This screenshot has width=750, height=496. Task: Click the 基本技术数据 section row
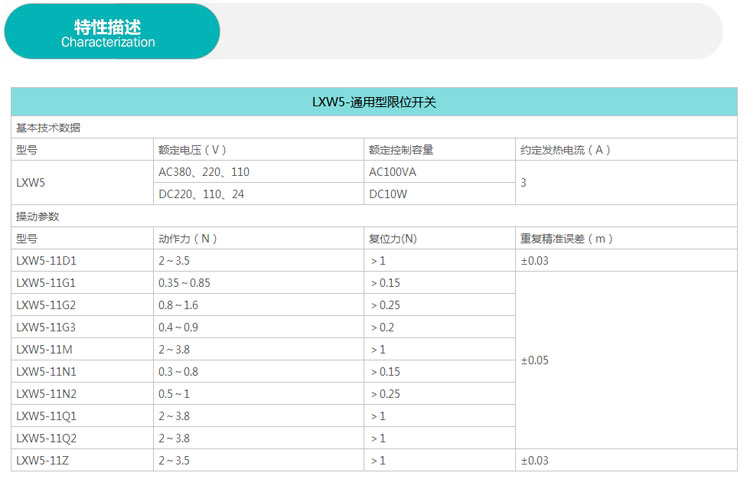(x=374, y=127)
